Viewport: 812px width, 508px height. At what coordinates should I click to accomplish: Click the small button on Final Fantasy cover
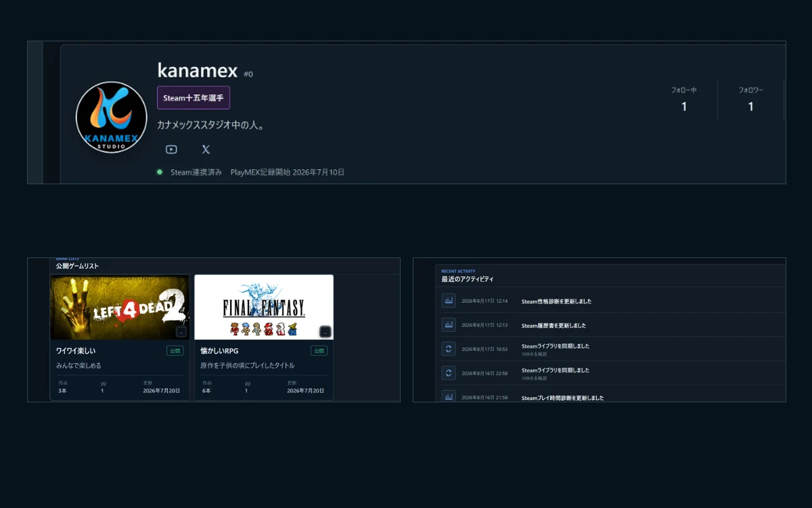point(325,332)
